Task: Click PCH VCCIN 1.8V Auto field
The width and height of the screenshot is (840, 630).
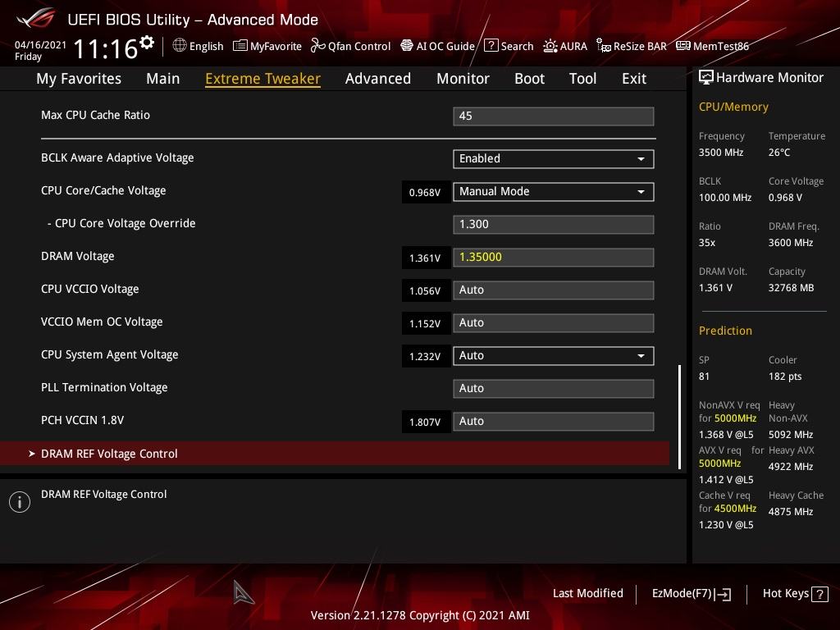Action: pos(554,421)
